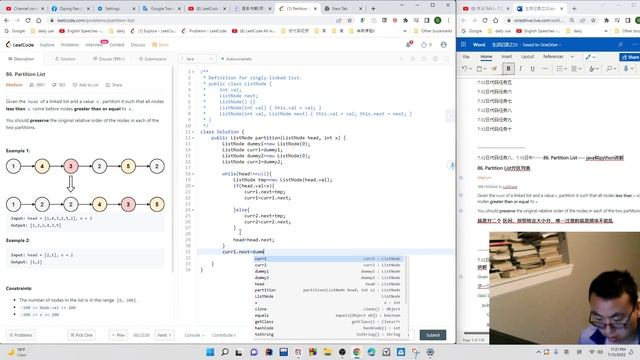Image resolution: width=640 pixels, height=360 pixels.
Task: Switch to the Solution tab
Action: click(x=65, y=59)
